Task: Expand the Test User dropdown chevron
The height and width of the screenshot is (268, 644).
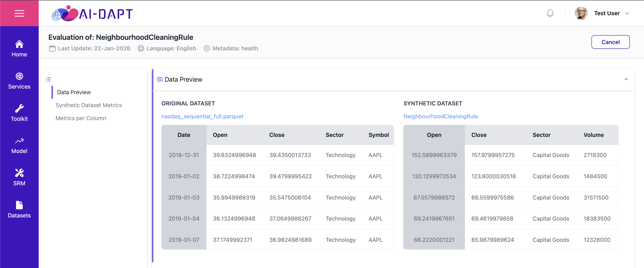Action: [x=627, y=13]
